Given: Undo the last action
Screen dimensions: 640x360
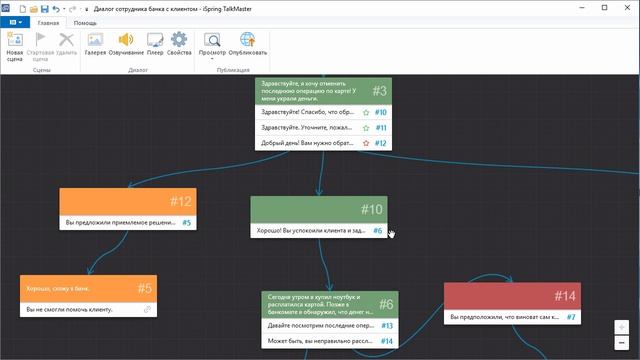Looking at the screenshot, I should 56,9.
